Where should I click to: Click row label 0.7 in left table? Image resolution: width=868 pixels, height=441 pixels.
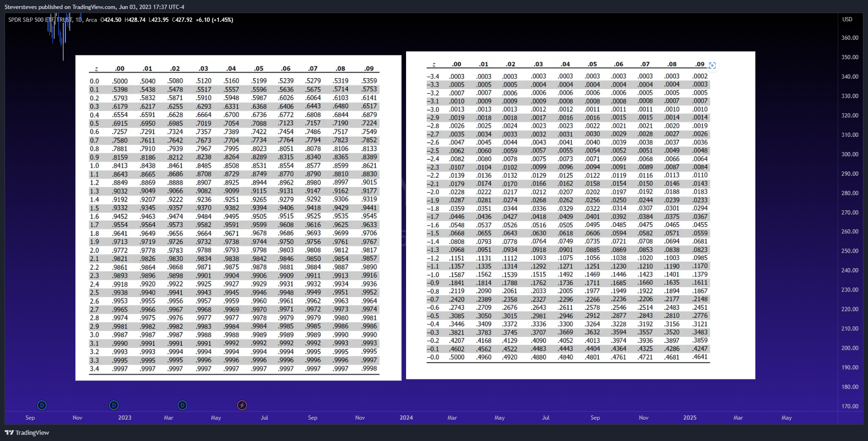pyautogui.click(x=95, y=141)
